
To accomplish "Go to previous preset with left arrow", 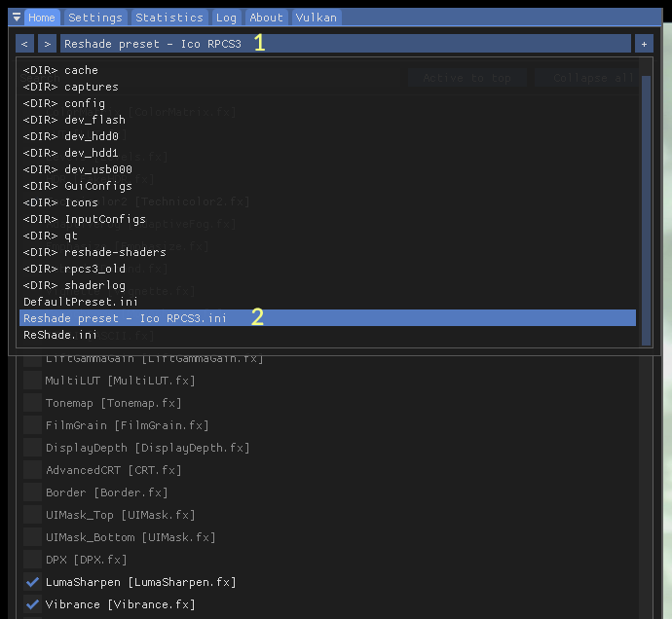I will click(x=25, y=44).
